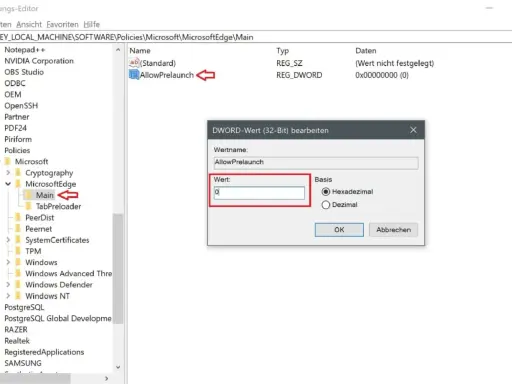Select Hexadezimal base radio button
512x384 pixels.
pyautogui.click(x=326, y=192)
